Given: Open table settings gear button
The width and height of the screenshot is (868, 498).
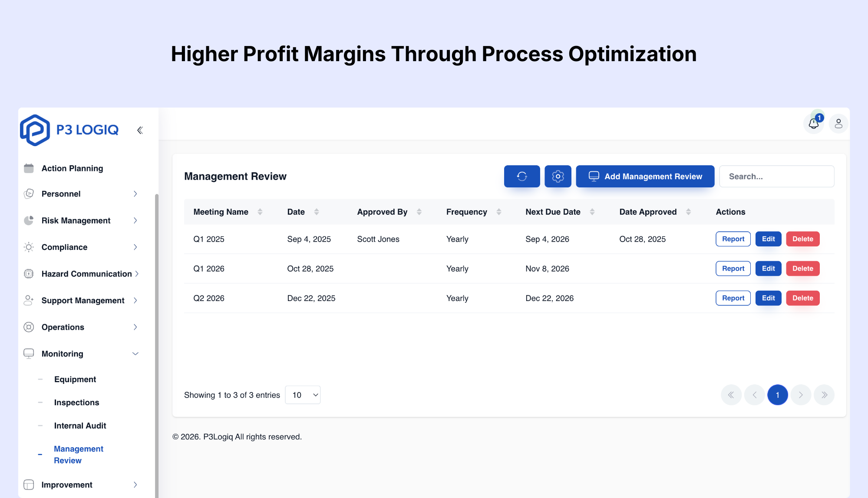Looking at the screenshot, I should (558, 176).
